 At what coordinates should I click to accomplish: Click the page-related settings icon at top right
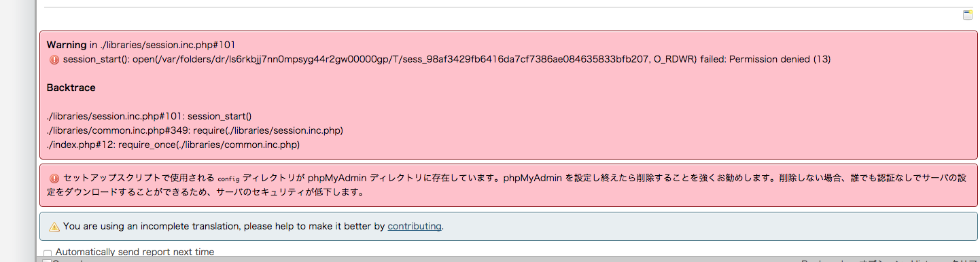coord(968,16)
